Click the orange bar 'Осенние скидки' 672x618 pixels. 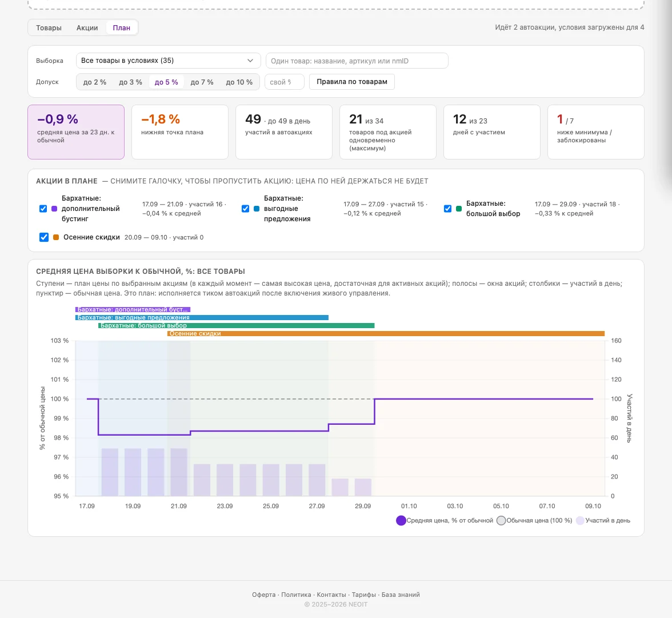coord(386,333)
